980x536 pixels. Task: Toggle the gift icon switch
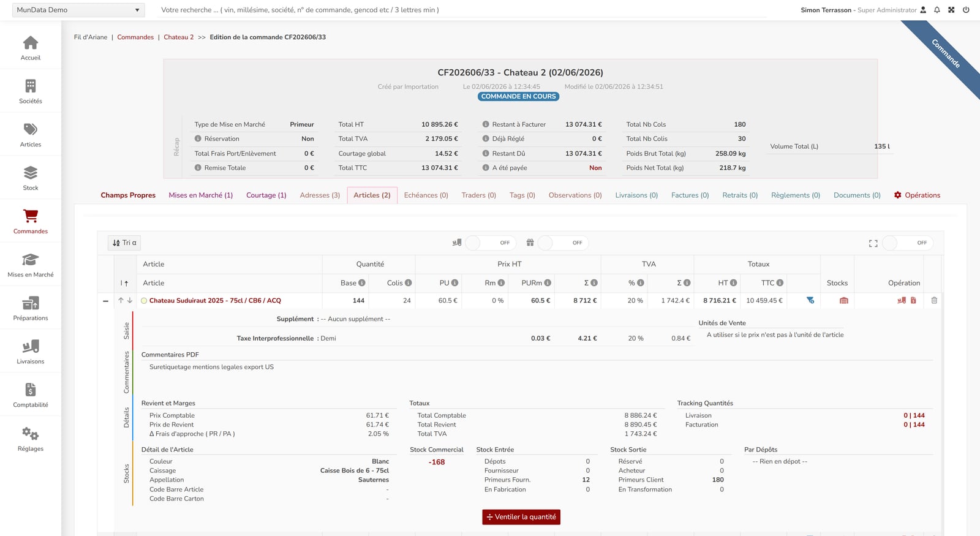point(563,243)
